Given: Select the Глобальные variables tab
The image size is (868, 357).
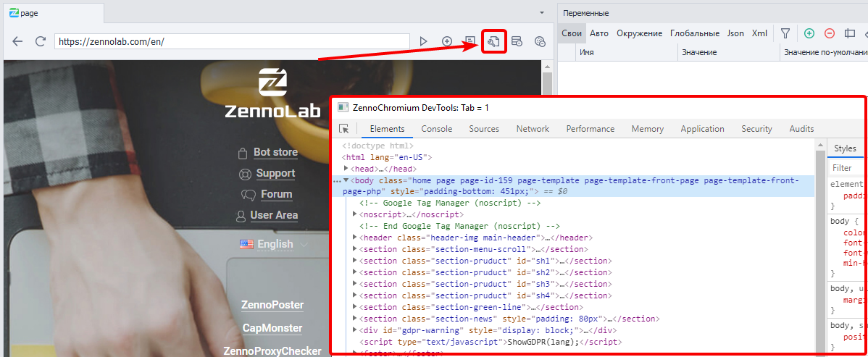Looking at the screenshot, I should (695, 33).
